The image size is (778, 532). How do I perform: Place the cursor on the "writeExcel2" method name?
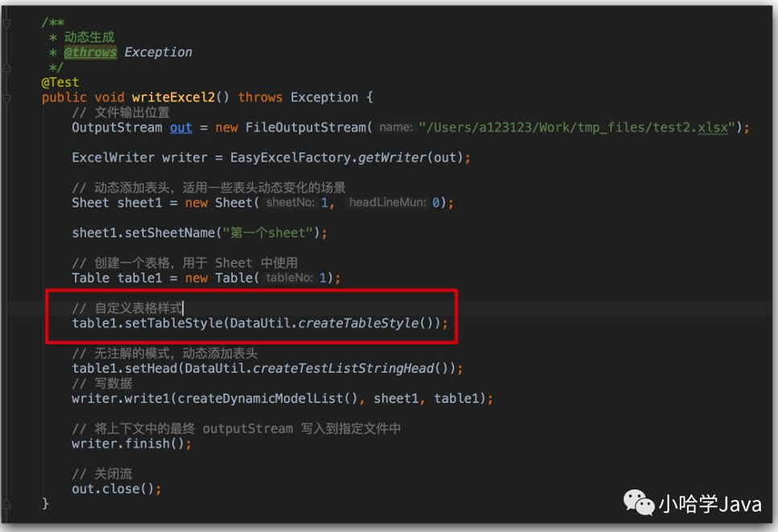(173, 97)
